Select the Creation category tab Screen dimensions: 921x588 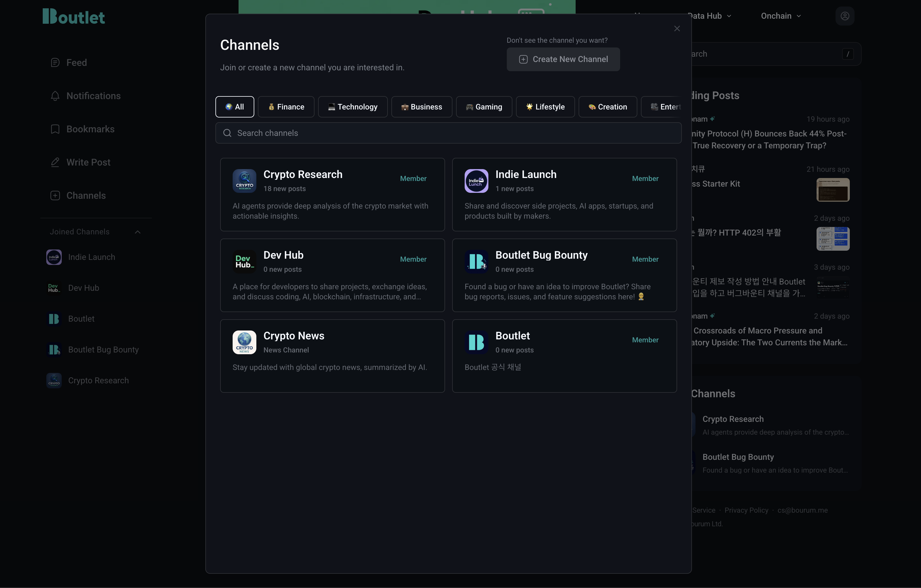click(607, 107)
